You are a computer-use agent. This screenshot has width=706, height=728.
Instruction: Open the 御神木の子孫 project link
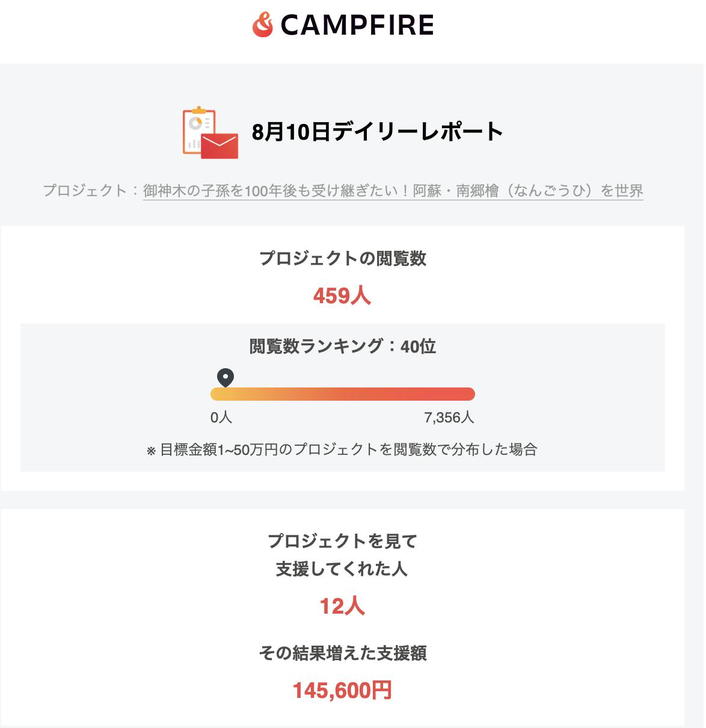393,191
